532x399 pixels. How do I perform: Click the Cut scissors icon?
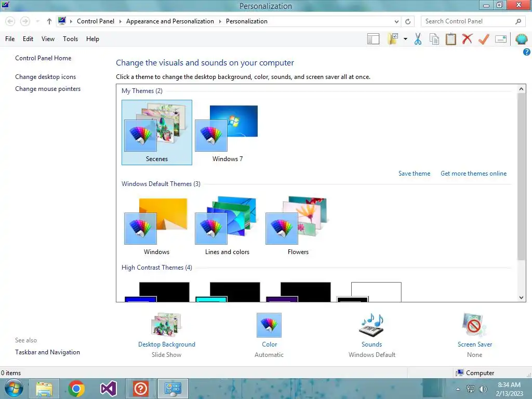(x=418, y=39)
